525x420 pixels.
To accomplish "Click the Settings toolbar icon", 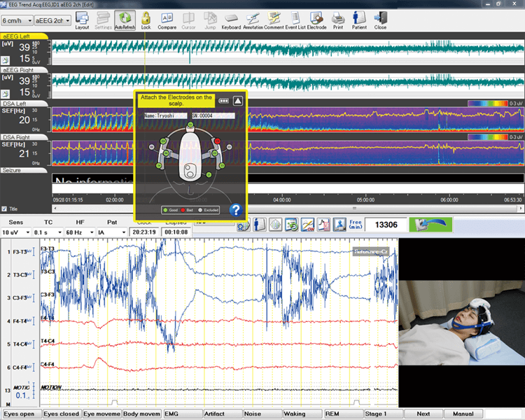I will tap(103, 20).
